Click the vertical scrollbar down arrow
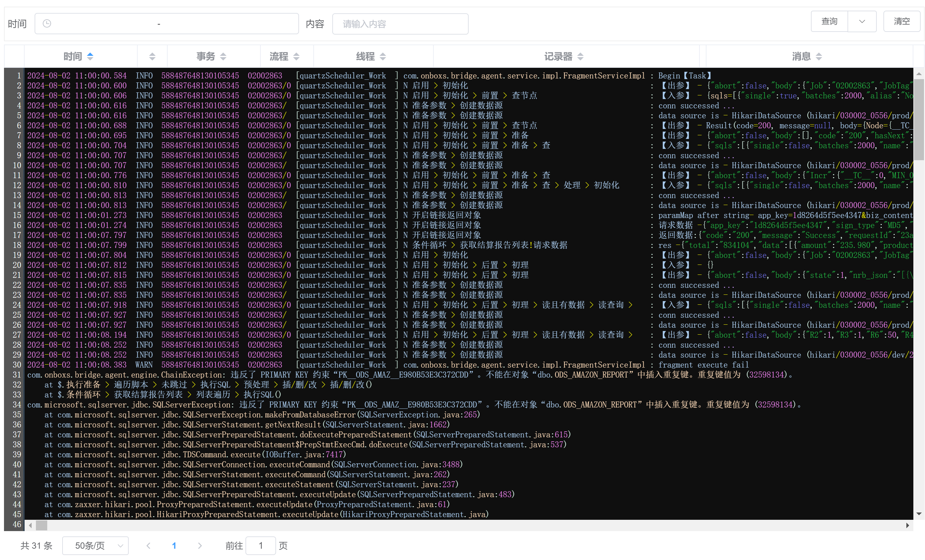The width and height of the screenshot is (925, 560). click(919, 514)
